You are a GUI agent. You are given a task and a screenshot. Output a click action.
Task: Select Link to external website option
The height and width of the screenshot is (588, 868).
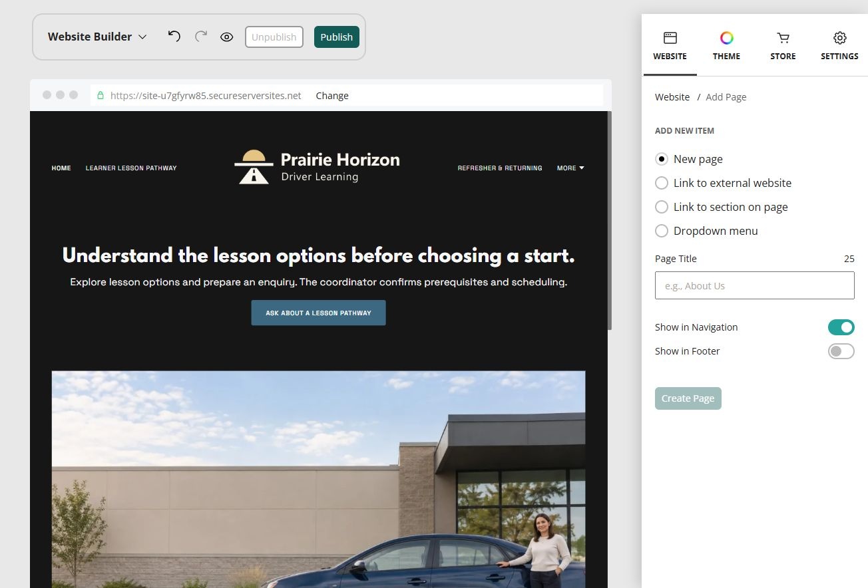coord(662,183)
